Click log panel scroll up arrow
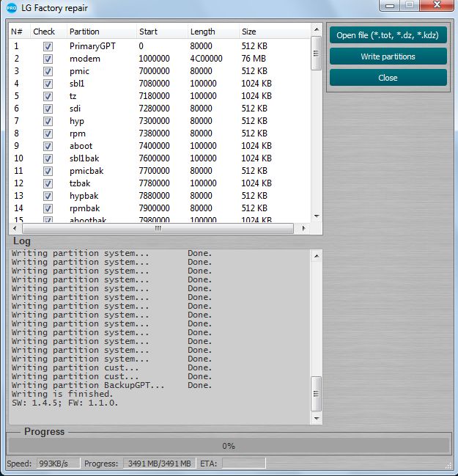This screenshot has width=458, height=476. pos(317,256)
